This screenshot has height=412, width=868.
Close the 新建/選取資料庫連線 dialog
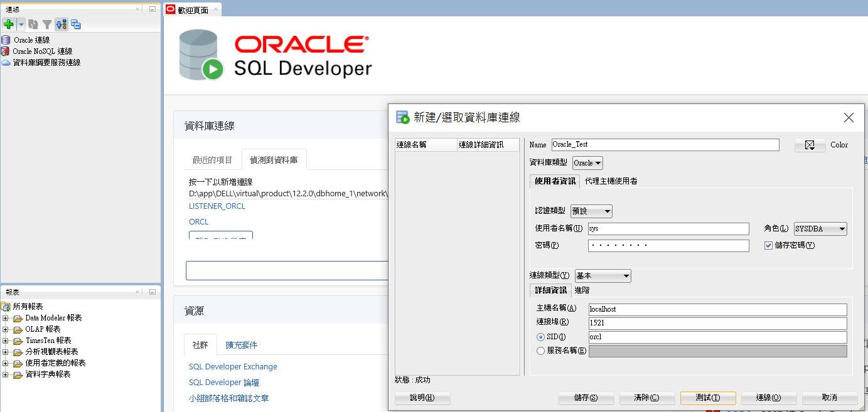point(849,117)
